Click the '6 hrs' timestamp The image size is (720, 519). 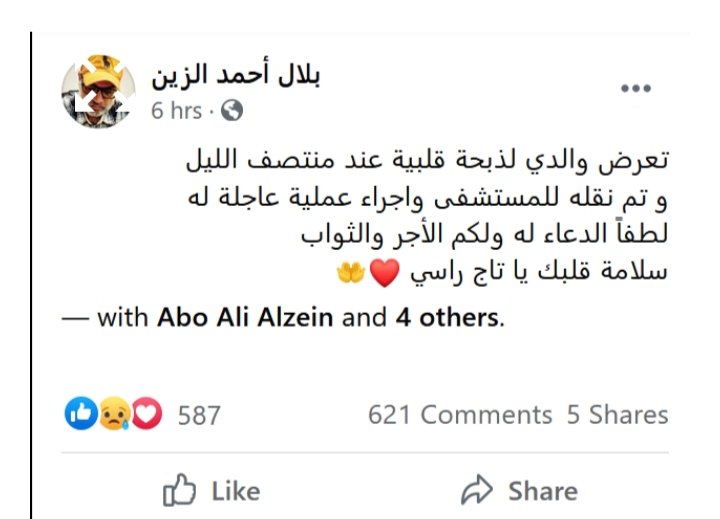point(177,111)
